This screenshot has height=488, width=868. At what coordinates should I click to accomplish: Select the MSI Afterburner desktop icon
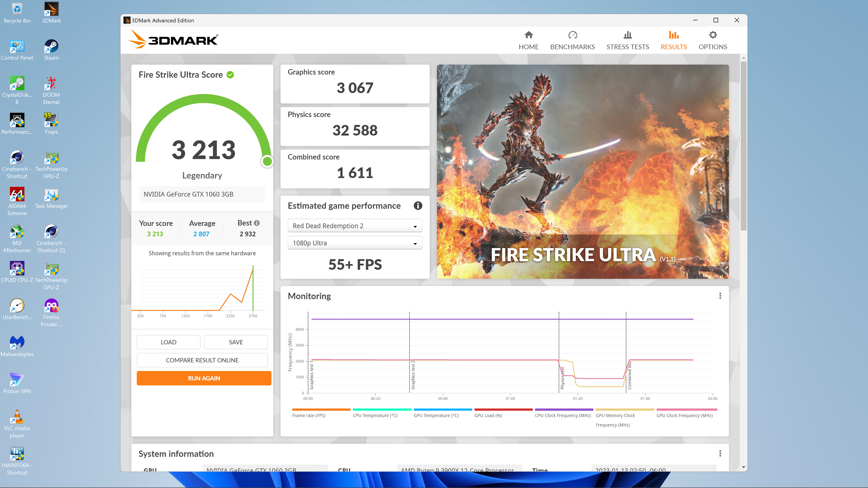[17, 238]
